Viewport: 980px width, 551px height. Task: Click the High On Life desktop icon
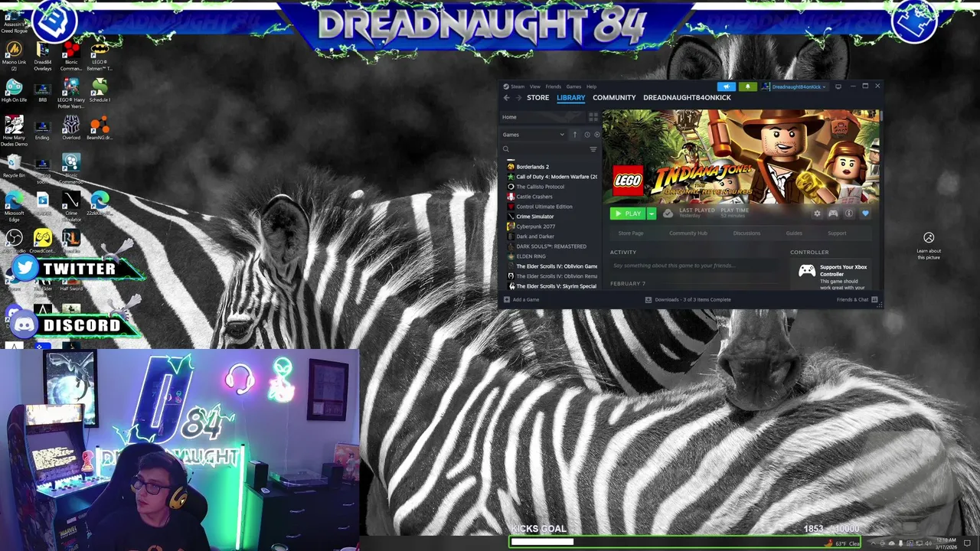pos(14,90)
